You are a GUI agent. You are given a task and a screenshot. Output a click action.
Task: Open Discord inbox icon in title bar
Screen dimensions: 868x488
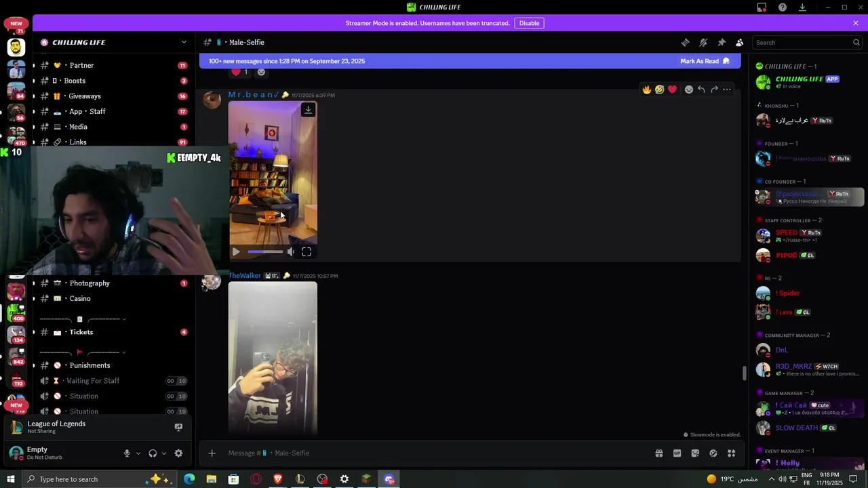(x=762, y=7)
